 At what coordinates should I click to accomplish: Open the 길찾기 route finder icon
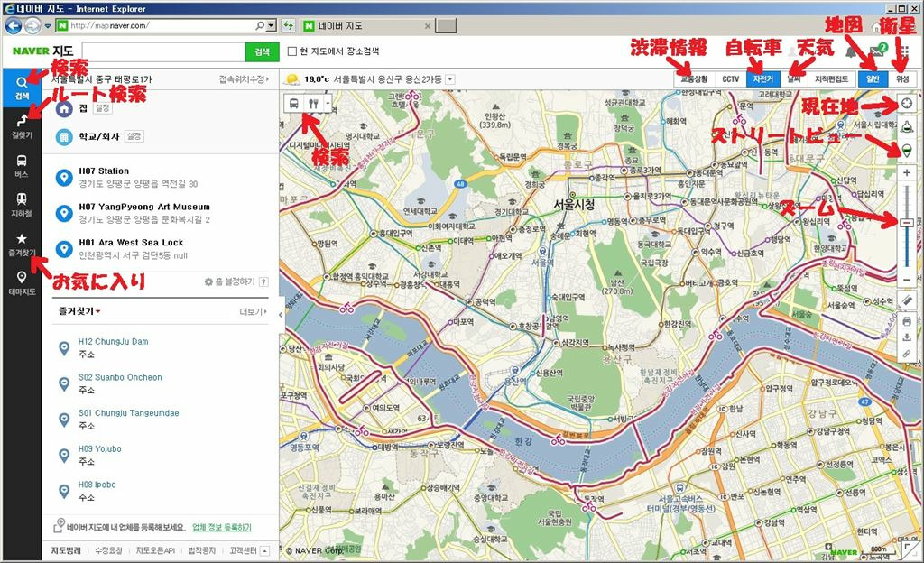click(22, 126)
